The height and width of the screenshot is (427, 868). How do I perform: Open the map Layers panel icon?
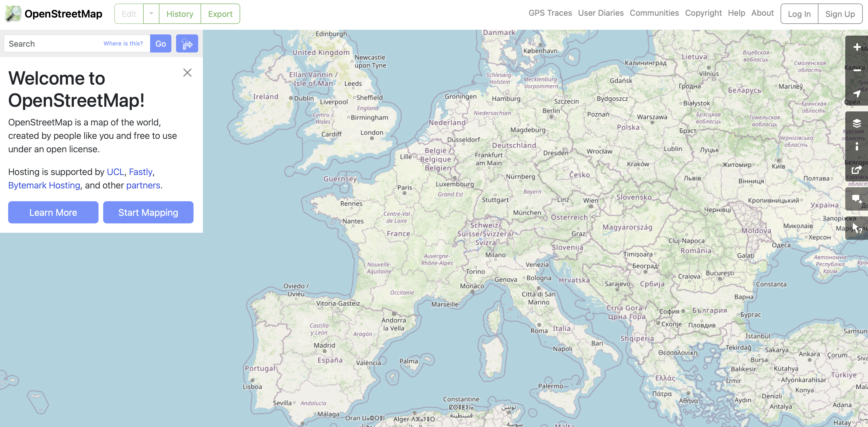tap(856, 123)
